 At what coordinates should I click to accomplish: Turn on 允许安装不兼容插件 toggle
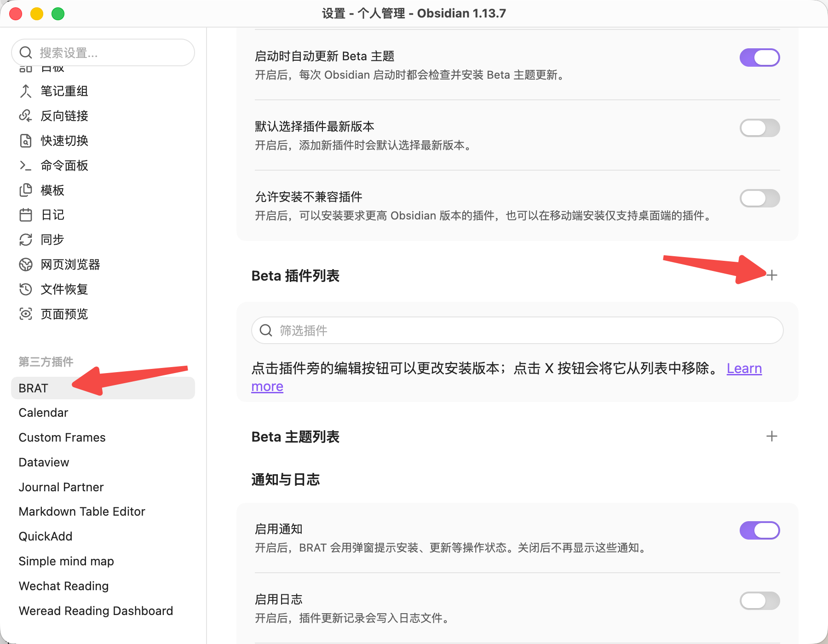[759, 198]
